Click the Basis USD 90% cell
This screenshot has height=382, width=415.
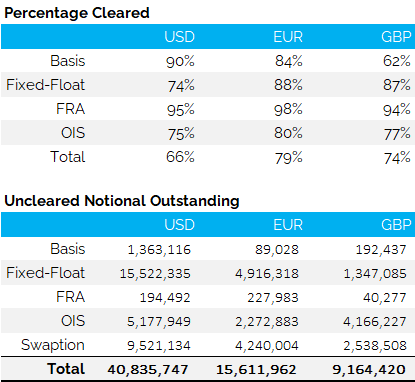[180, 61]
